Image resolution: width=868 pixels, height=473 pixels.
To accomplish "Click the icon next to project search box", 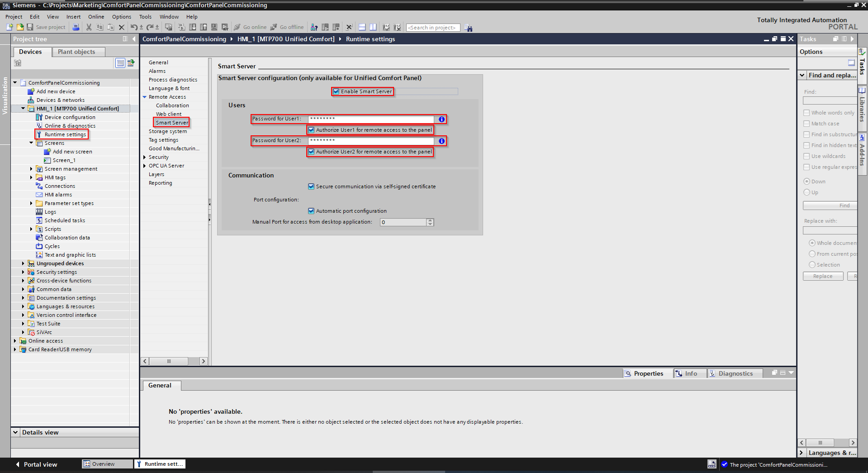I will 469,28.
